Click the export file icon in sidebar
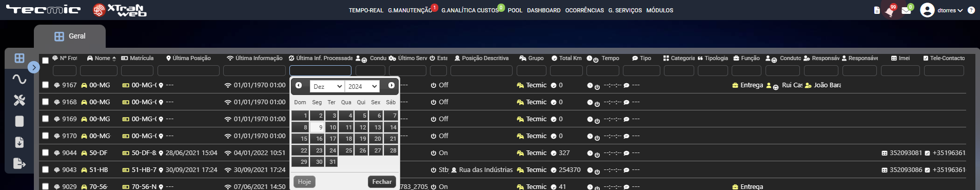 point(19,163)
